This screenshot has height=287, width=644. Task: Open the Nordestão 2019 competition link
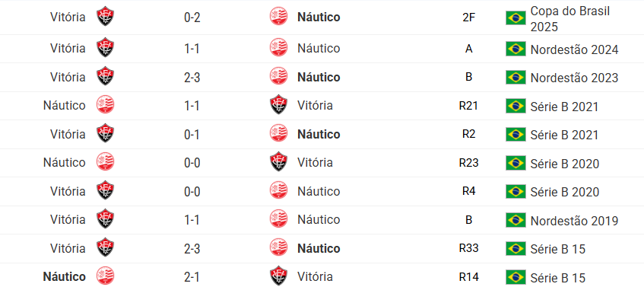pyautogui.click(x=574, y=221)
